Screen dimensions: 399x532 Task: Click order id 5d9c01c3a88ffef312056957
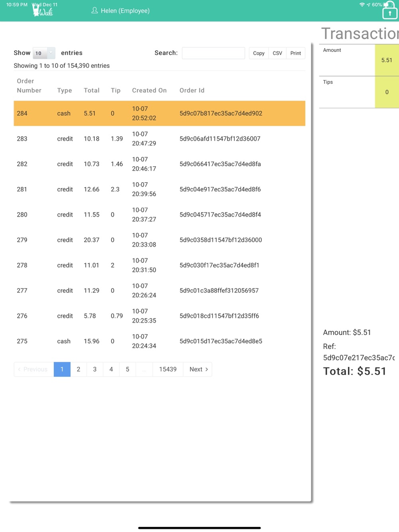219,291
